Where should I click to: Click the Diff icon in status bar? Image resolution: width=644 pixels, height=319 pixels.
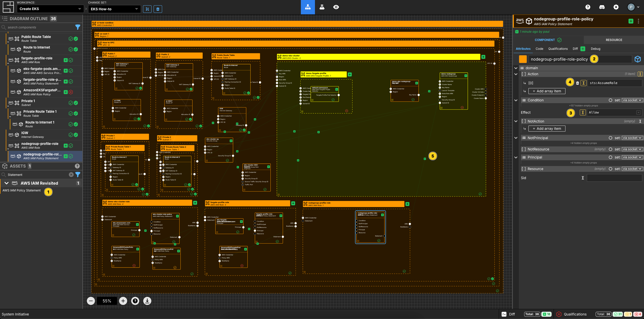[x=504, y=314]
